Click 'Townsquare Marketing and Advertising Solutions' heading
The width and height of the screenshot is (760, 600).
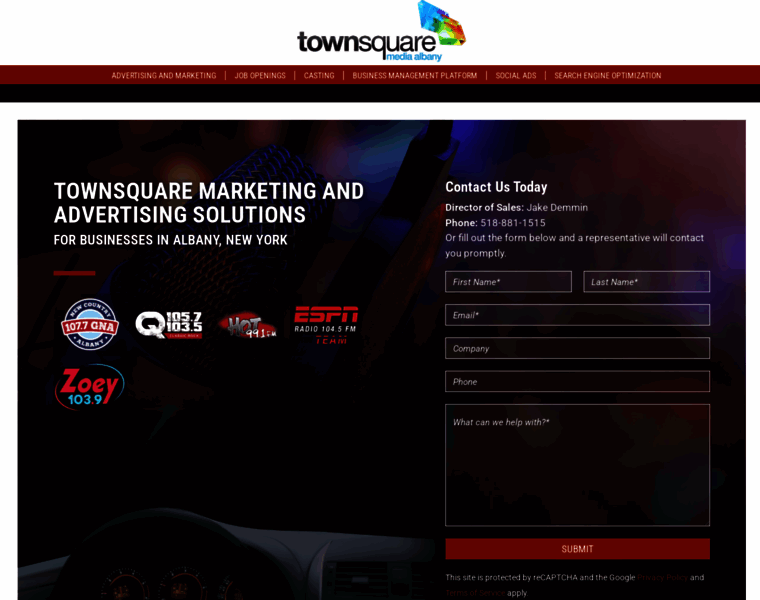(x=209, y=203)
